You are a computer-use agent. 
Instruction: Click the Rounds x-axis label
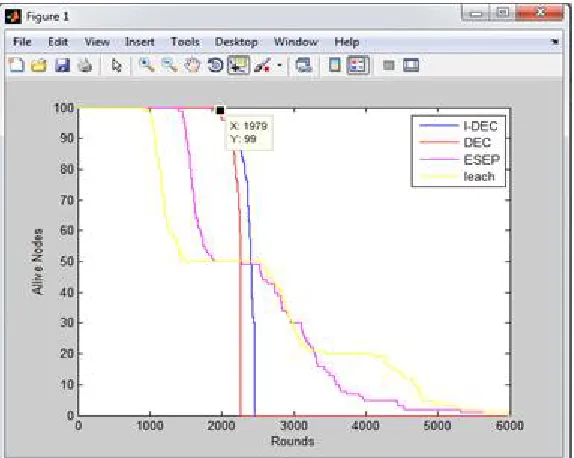(292, 441)
